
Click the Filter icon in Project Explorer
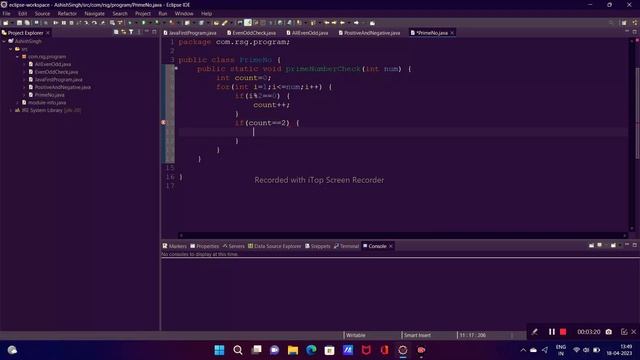pyautogui.click(x=131, y=32)
